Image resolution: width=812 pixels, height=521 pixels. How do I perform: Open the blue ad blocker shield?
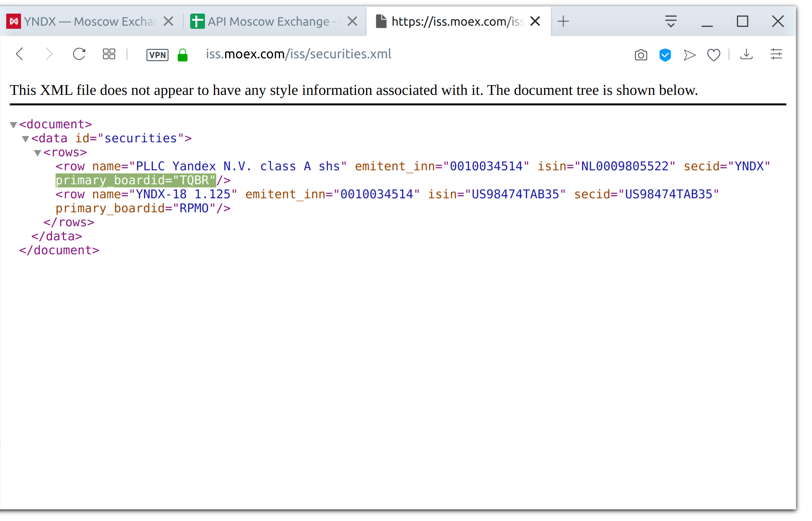[x=665, y=55]
